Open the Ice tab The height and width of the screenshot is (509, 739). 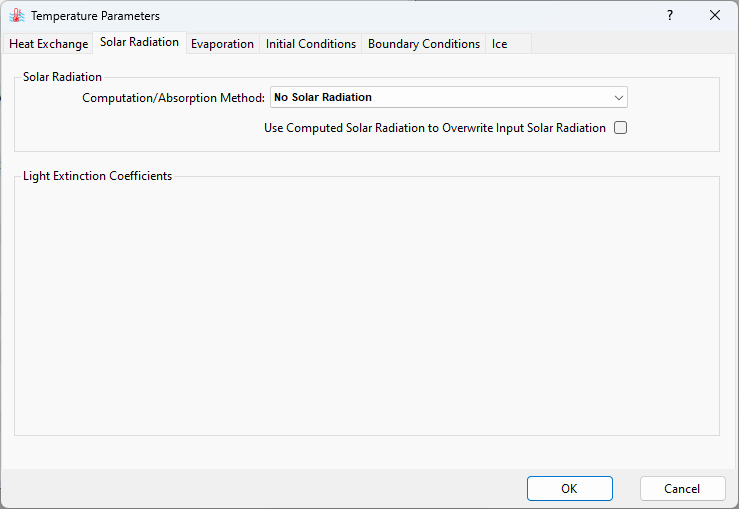(x=499, y=44)
